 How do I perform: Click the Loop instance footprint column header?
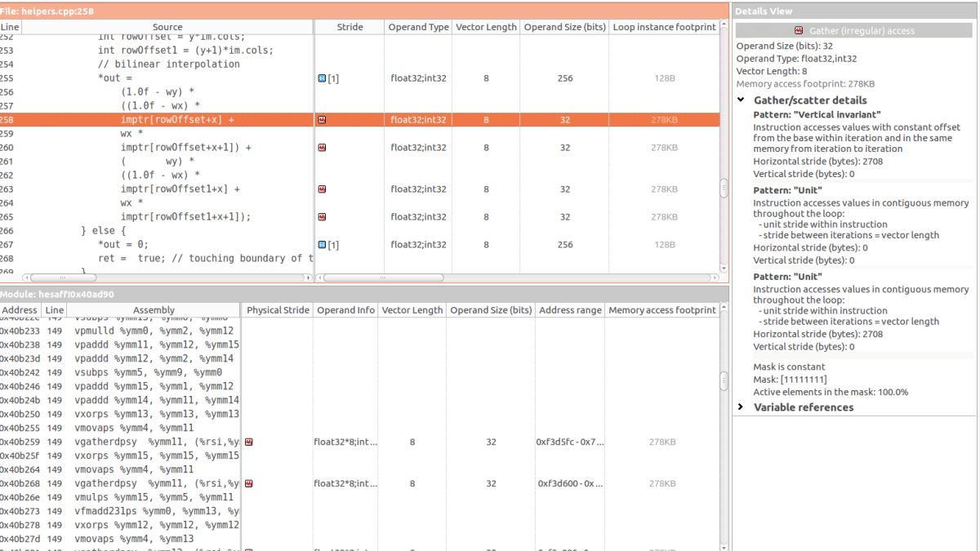[x=664, y=27]
